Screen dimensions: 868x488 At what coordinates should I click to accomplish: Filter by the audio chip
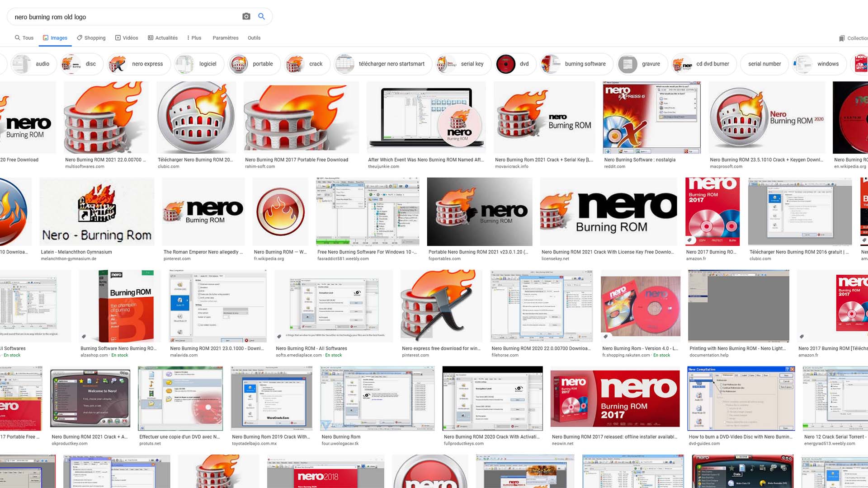(x=34, y=64)
